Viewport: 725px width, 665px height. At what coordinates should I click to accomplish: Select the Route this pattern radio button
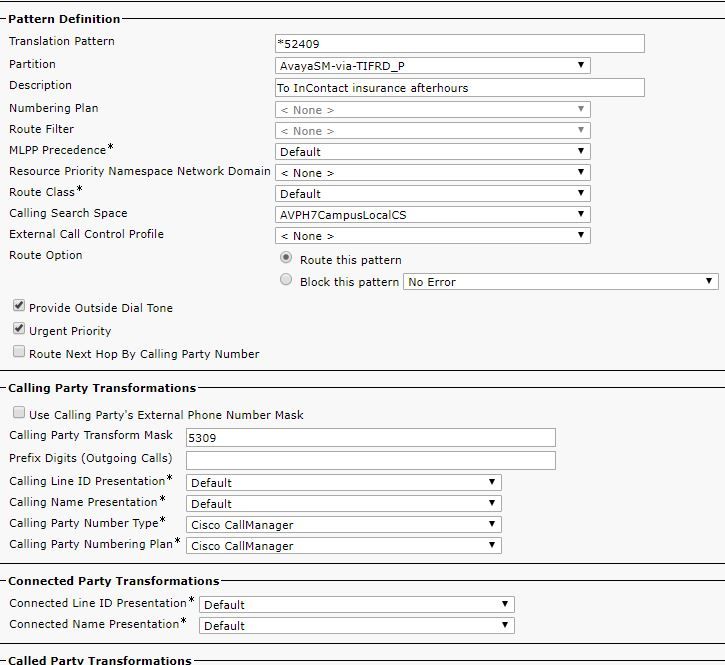click(286, 258)
